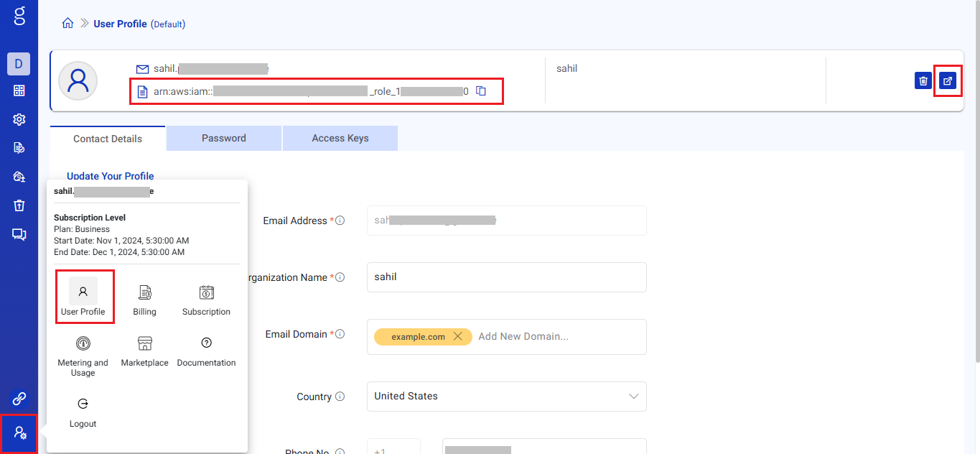Open the chat messages sidebar icon
Image resolution: width=980 pixels, height=454 pixels.
point(19,234)
